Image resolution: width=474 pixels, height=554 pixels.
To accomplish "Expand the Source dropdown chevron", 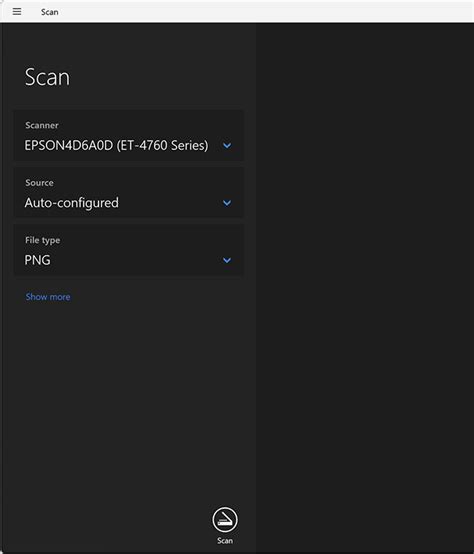I will click(227, 203).
